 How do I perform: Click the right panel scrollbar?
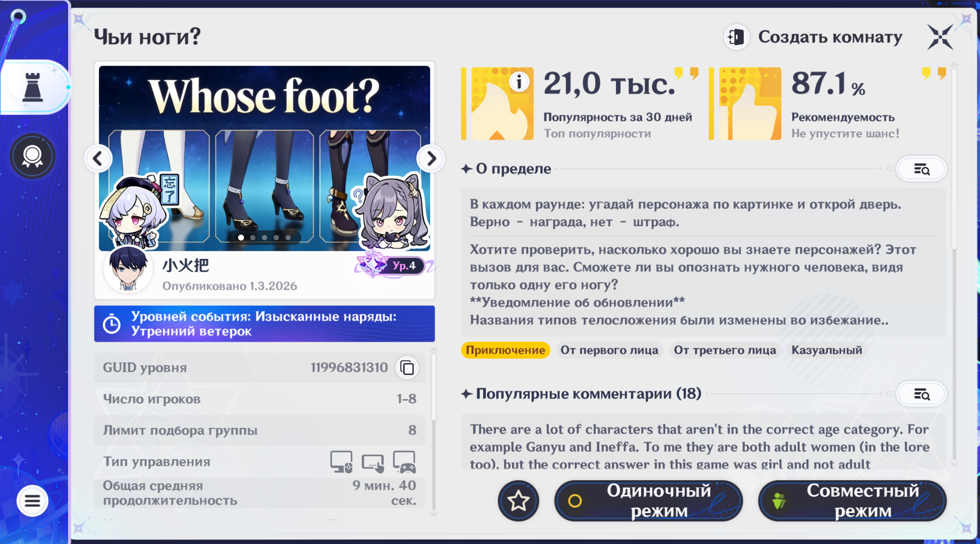(954, 160)
